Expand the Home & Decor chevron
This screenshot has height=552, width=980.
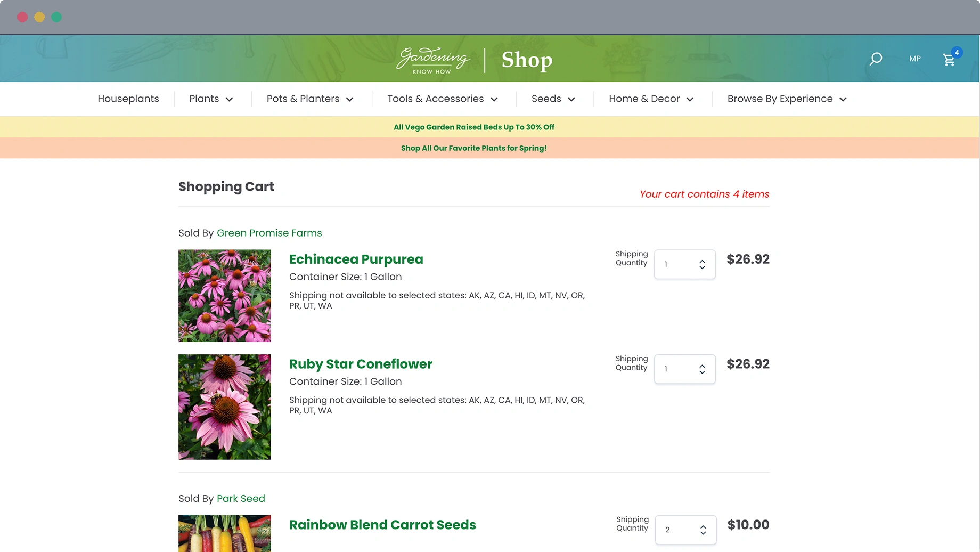pyautogui.click(x=690, y=99)
